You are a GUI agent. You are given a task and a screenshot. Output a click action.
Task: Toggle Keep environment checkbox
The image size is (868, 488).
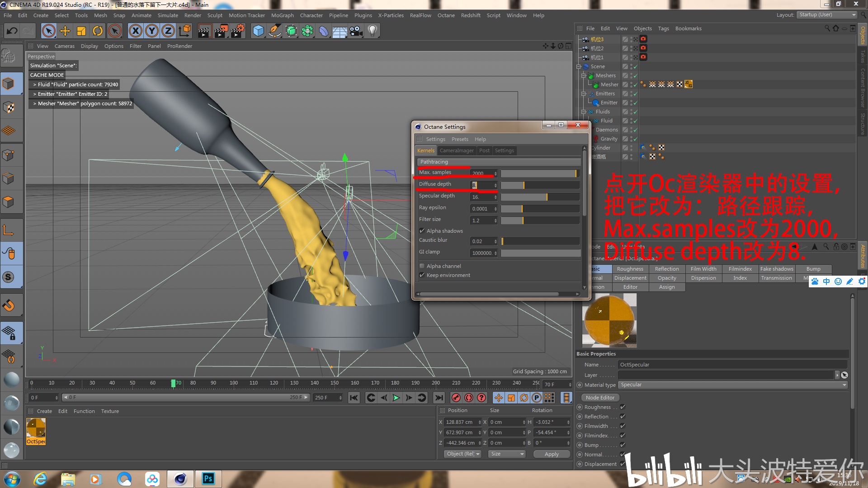pyautogui.click(x=423, y=275)
